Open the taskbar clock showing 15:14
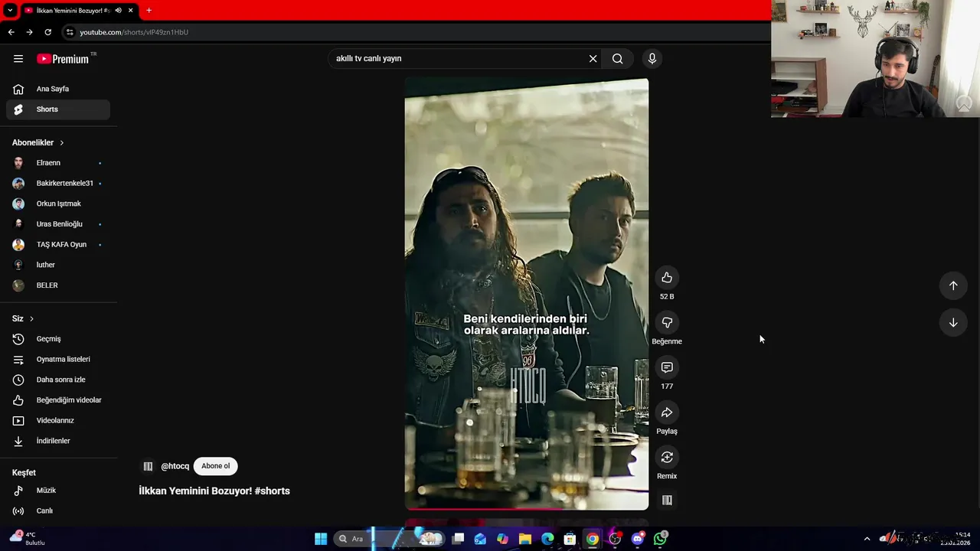This screenshot has width=980, height=551. (x=955, y=539)
